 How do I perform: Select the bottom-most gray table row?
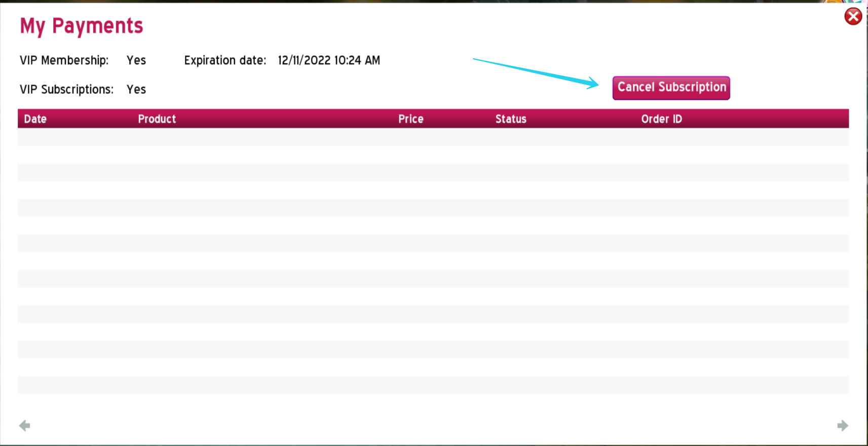pyautogui.click(x=433, y=385)
